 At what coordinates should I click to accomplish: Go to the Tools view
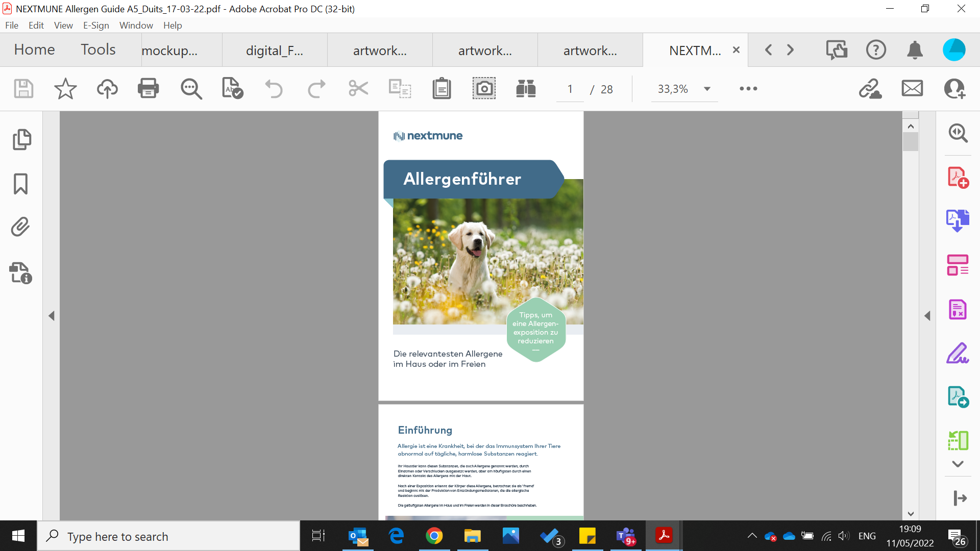click(98, 49)
